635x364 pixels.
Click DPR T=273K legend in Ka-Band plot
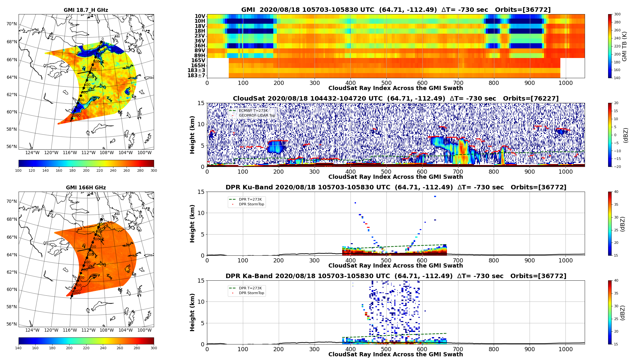pos(250,288)
